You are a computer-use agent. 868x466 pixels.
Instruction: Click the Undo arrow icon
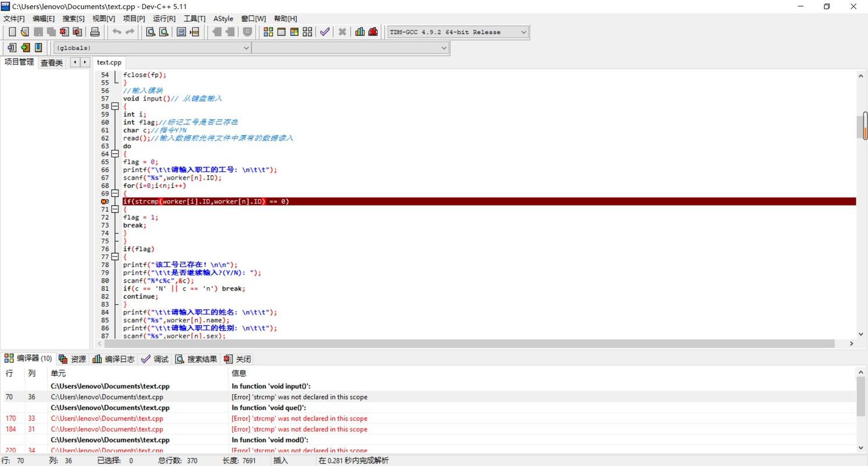(x=116, y=32)
